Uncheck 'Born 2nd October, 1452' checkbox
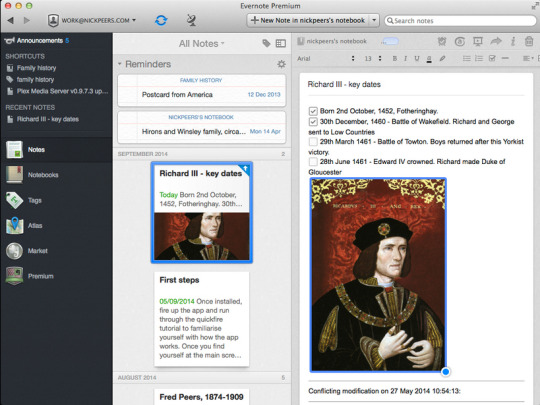This screenshot has height=405, width=540. (313, 111)
